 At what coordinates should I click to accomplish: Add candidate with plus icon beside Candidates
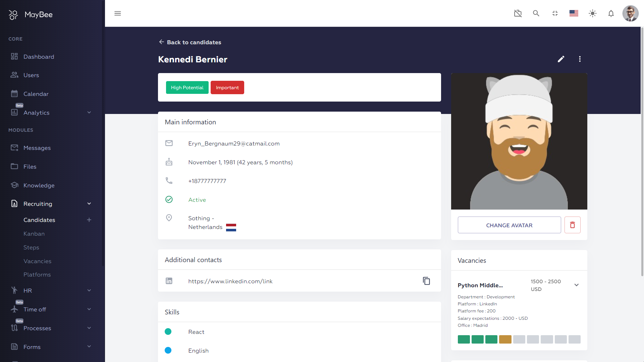(x=89, y=220)
